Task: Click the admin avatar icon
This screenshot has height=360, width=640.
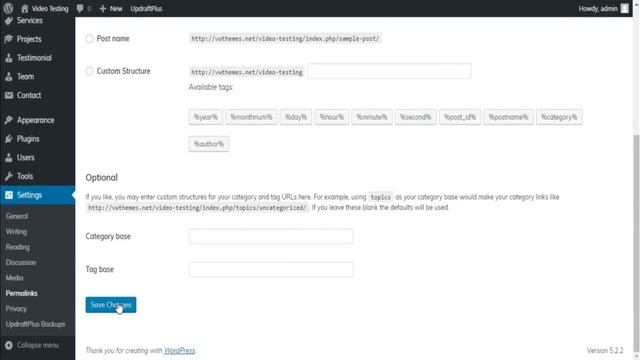Action: pos(624,8)
